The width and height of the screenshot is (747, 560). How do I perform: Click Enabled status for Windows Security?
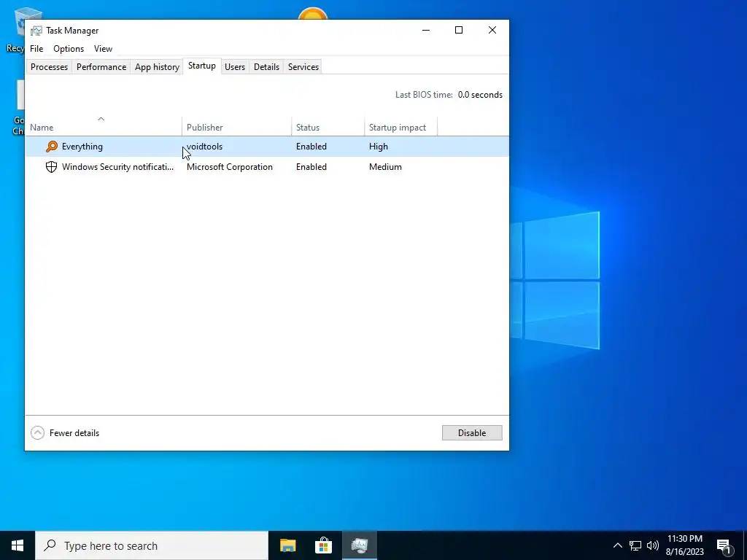click(x=311, y=167)
